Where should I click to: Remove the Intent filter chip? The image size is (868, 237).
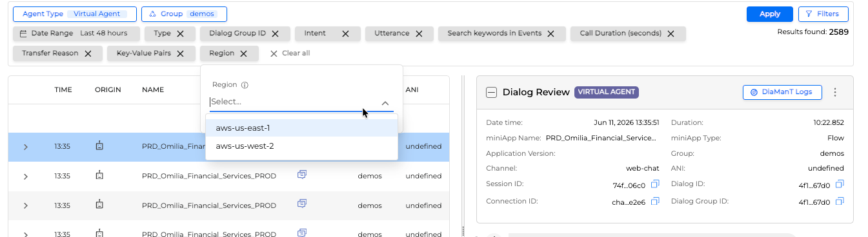point(345,33)
